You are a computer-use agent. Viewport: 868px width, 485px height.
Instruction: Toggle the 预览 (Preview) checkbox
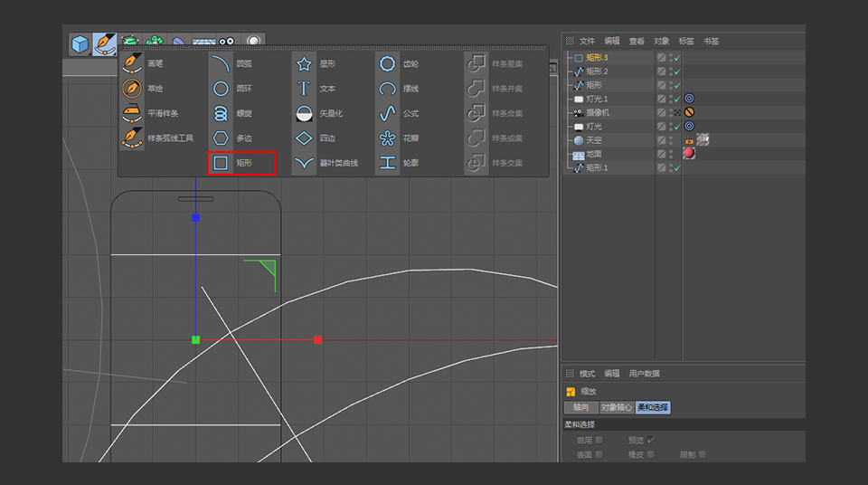click(x=650, y=440)
